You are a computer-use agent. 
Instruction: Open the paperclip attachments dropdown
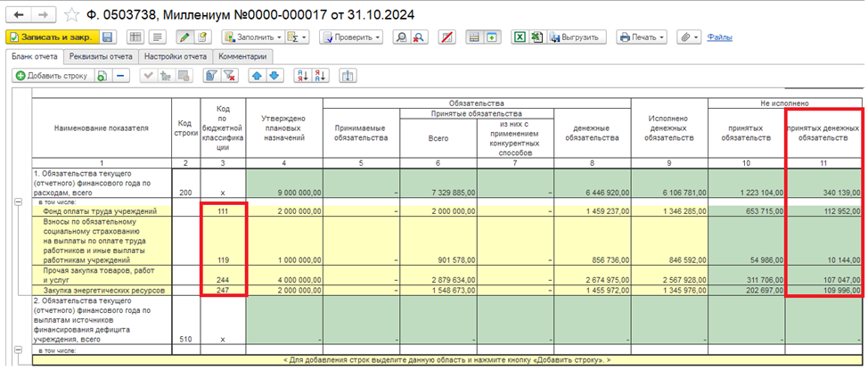[689, 37]
